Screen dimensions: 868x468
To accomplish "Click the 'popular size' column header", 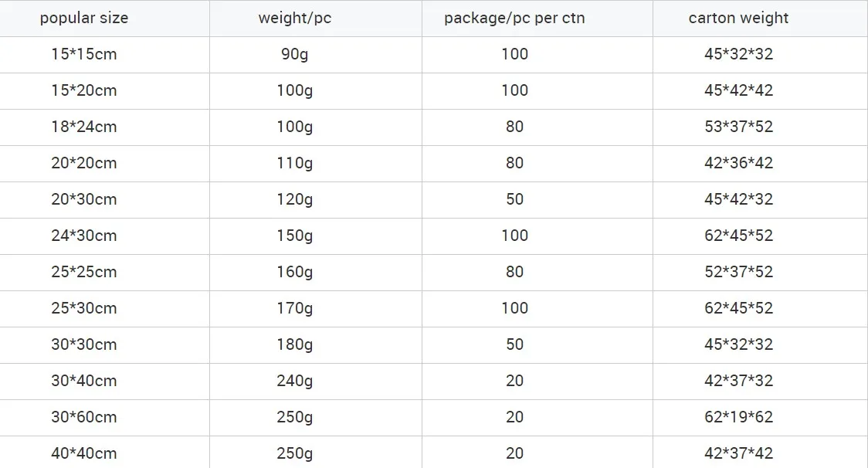I will point(83,18).
